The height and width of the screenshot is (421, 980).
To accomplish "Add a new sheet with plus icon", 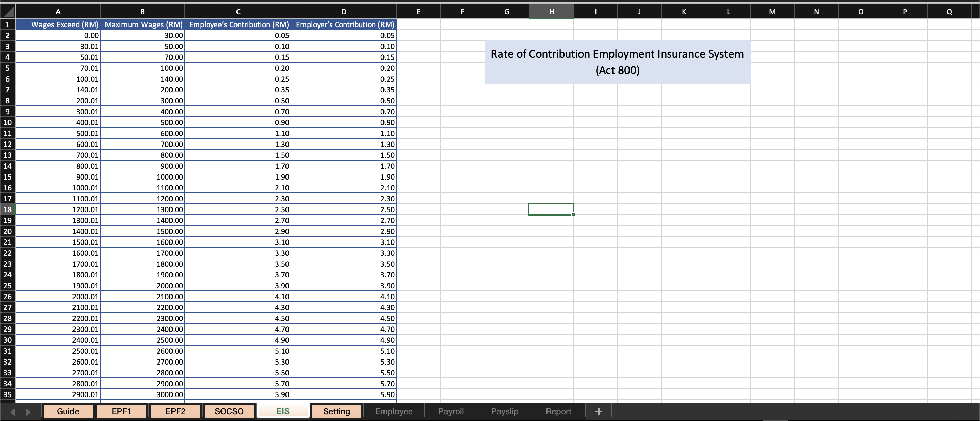I will click(x=599, y=411).
